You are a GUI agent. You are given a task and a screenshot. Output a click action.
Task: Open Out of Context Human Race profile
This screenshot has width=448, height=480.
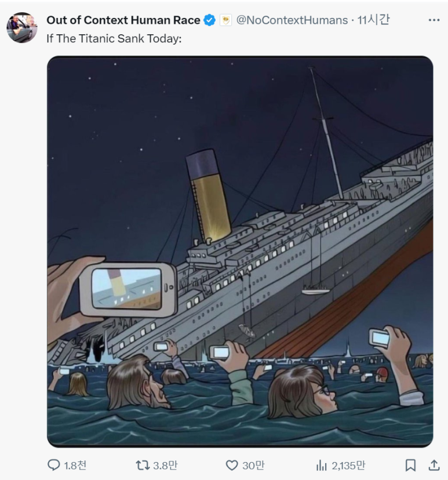(x=123, y=20)
